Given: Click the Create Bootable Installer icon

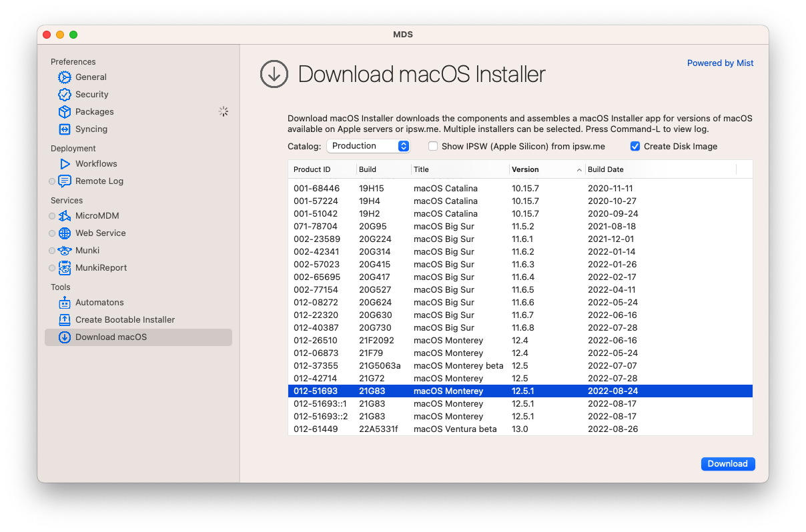Looking at the screenshot, I should click(x=65, y=320).
